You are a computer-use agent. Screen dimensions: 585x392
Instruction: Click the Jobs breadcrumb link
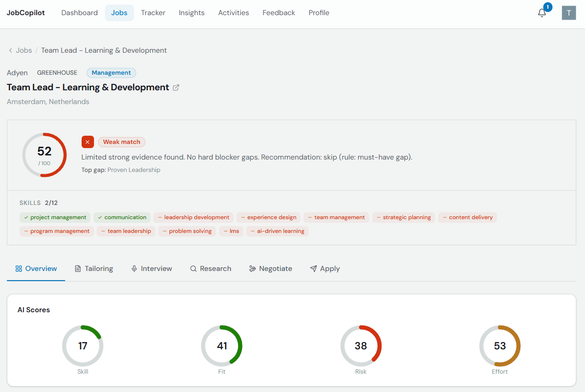(x=24, y=50)
